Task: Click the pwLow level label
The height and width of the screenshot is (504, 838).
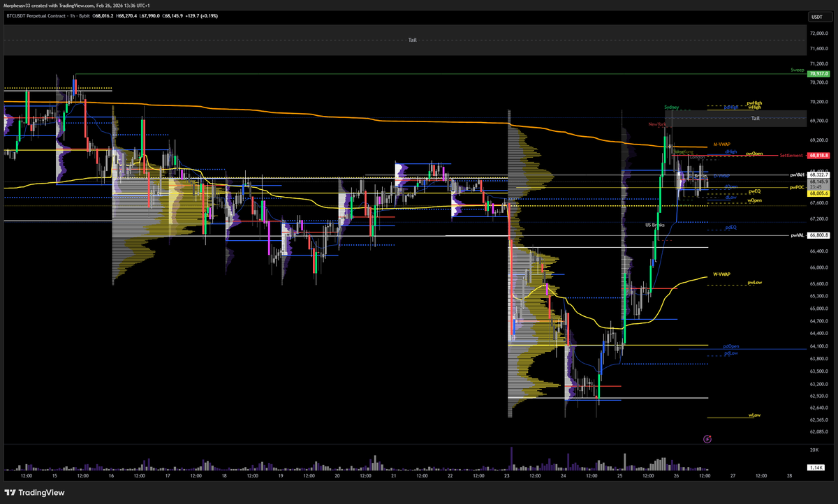Action: [x=754, y=283]
